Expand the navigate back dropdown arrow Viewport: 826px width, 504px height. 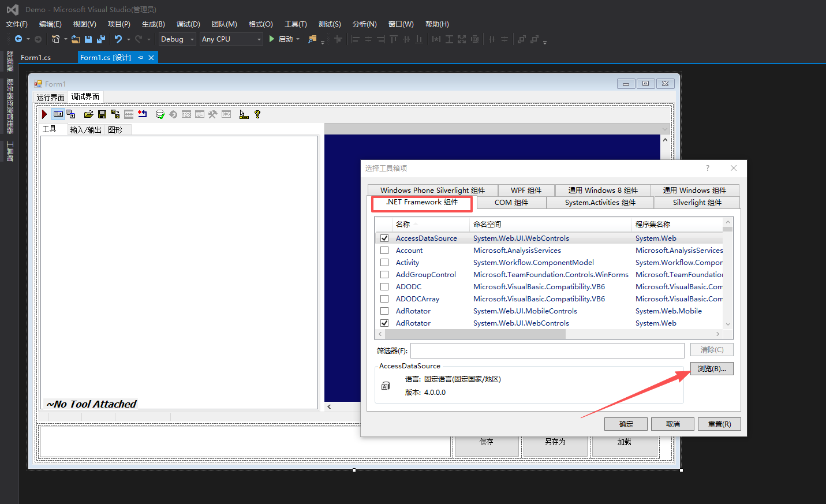point(28,39)
